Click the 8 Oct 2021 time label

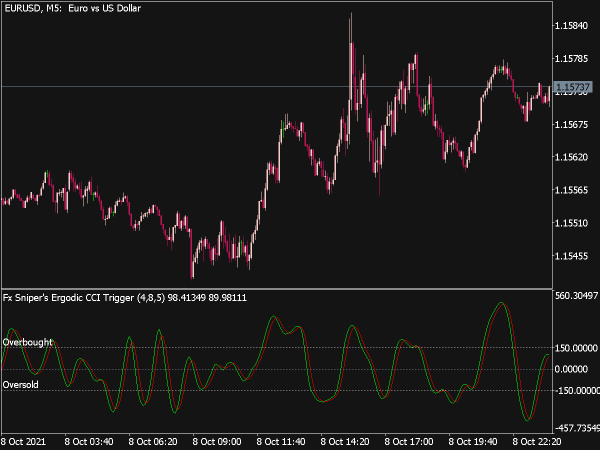click(23, 442)
